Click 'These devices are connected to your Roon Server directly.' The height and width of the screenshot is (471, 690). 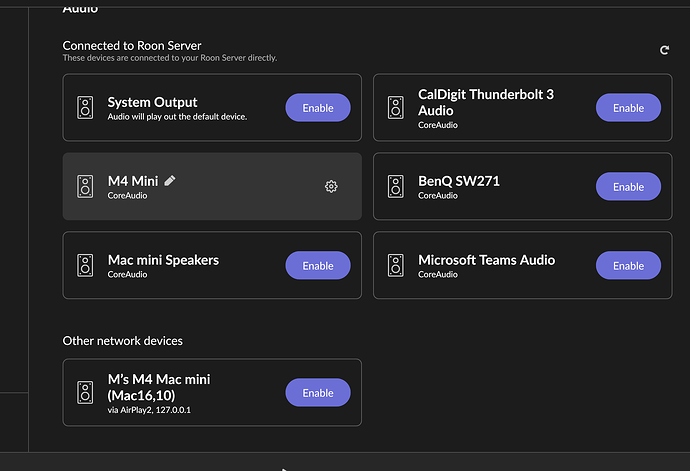pos(170,58)
